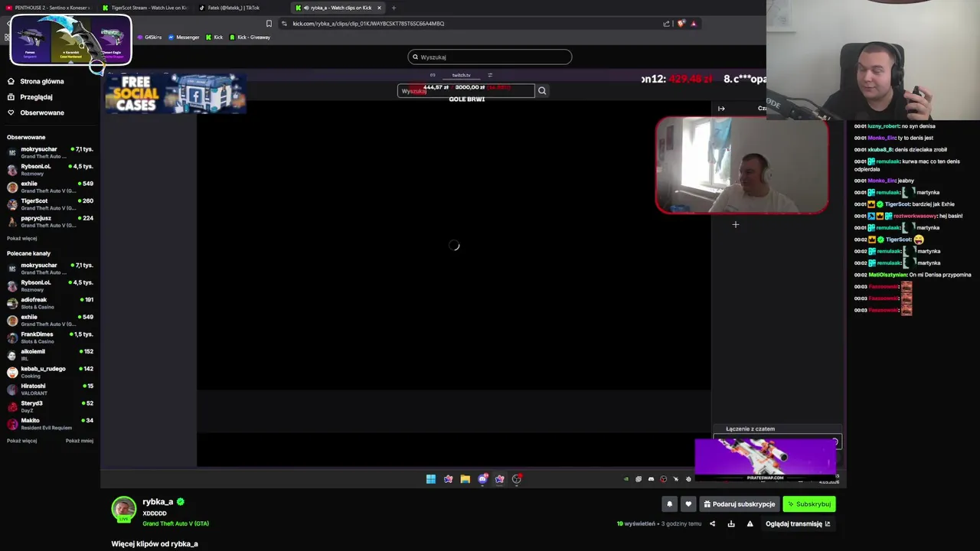
Task: Open rybka_a channel name link
Action: pos(158,502)
